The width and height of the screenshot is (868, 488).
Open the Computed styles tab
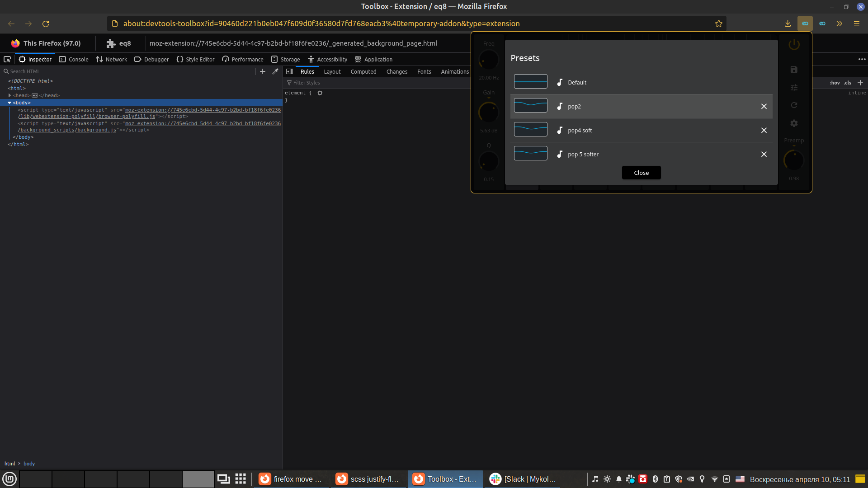[363, 71]
